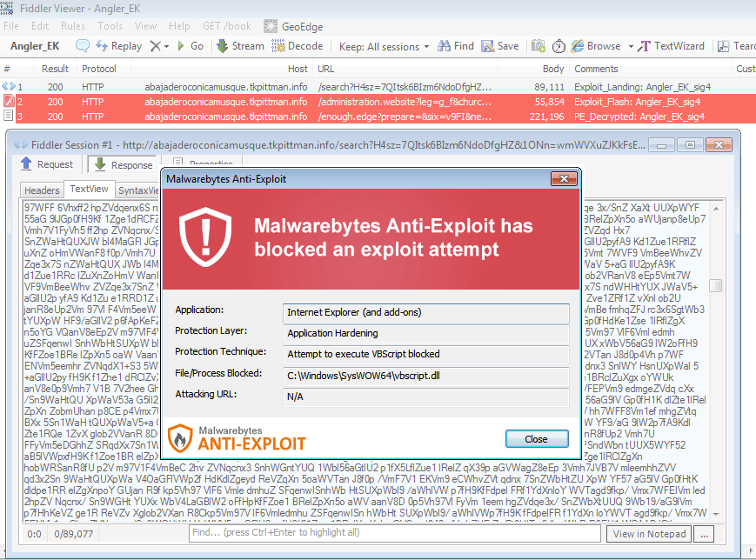756x560 pixels.
Task: Select the delete sessions X icon
Action: (x=155, y=46)
